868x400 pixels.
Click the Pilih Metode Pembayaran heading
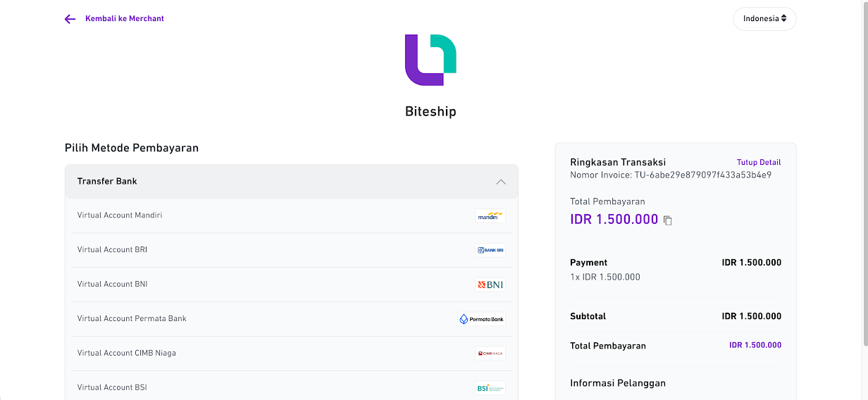132,148
